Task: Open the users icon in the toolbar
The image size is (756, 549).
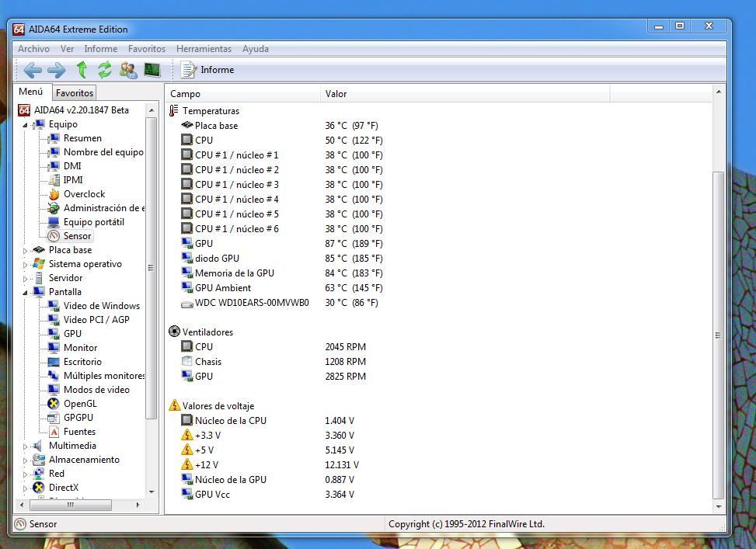Action: (x=128, y=70)
